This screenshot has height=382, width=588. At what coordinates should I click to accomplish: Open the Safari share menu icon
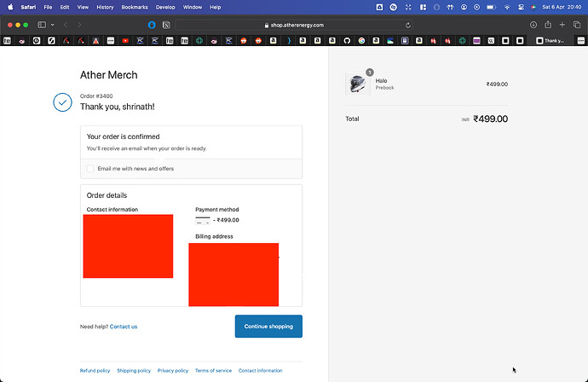(548, 25)
